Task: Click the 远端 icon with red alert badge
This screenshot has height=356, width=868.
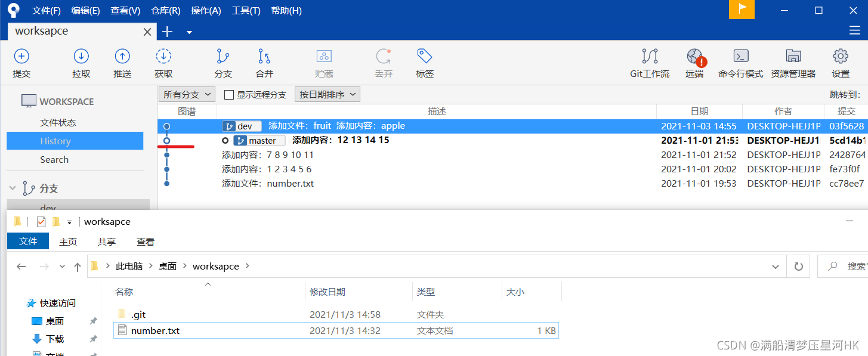Action: click(694, 63)
